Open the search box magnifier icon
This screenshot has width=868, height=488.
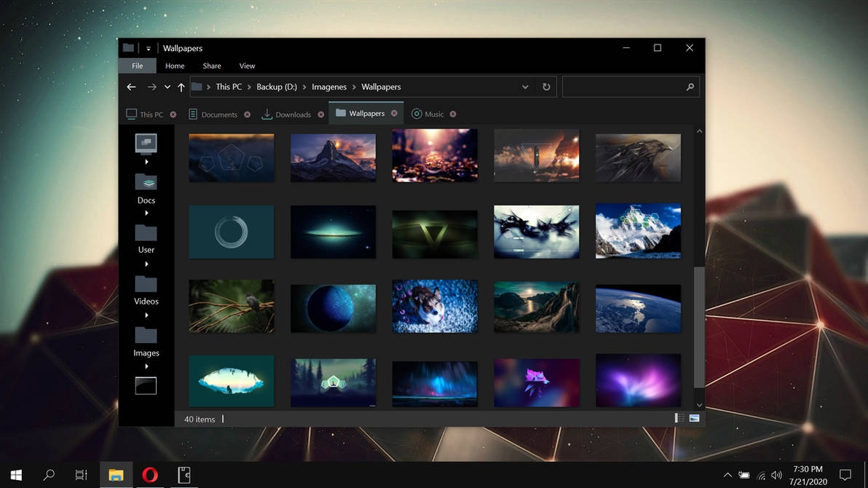coord(689,87)
